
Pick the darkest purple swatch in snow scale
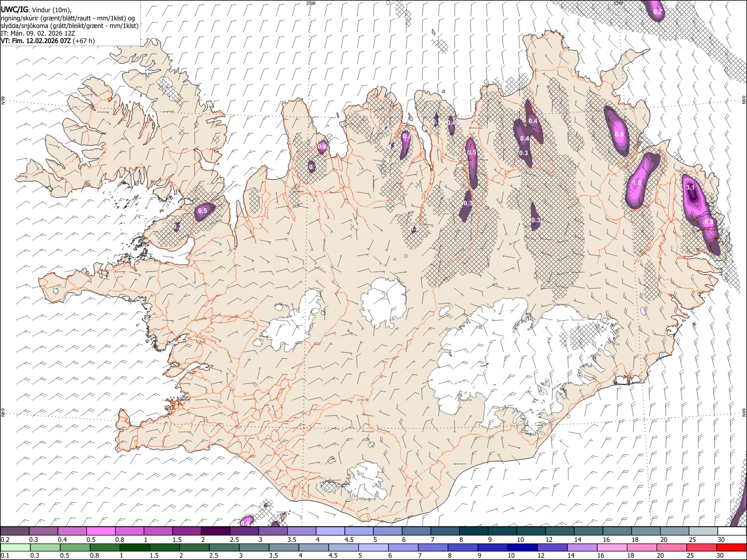coord(215,531)
